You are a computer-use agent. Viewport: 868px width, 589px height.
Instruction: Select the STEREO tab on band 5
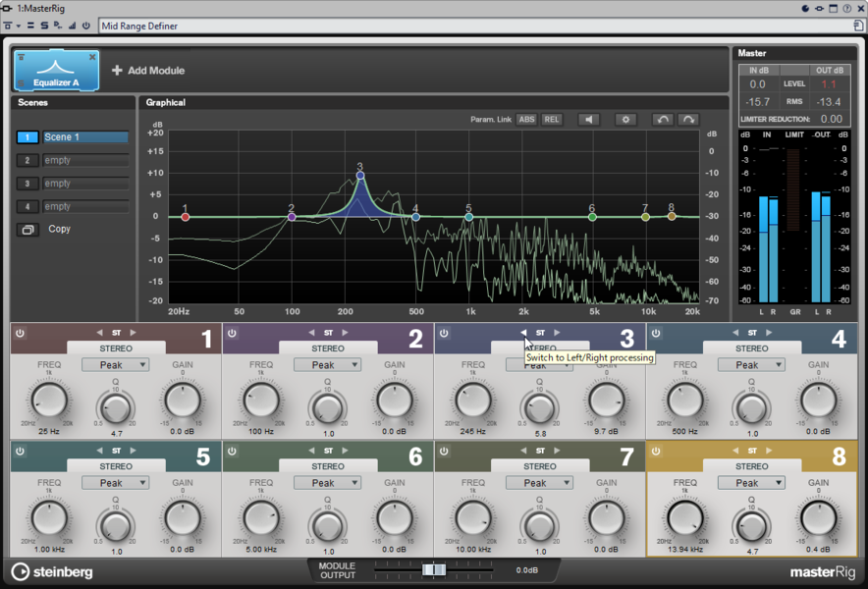point(116,466)
